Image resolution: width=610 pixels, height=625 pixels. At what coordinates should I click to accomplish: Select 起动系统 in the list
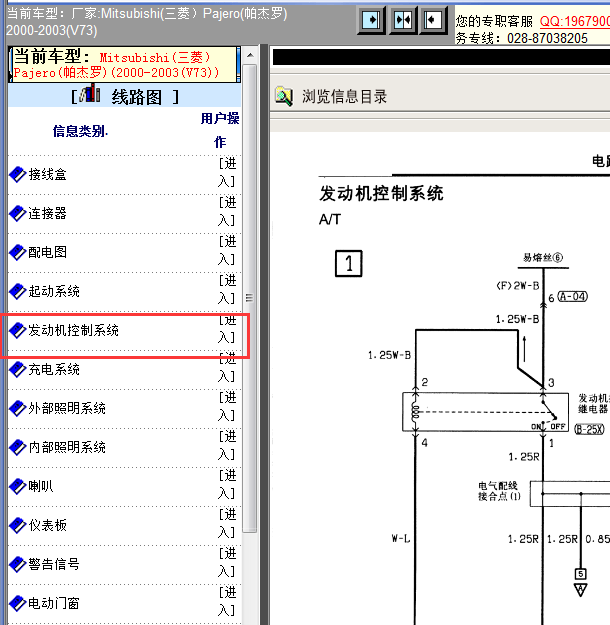(x=54, y=291)
